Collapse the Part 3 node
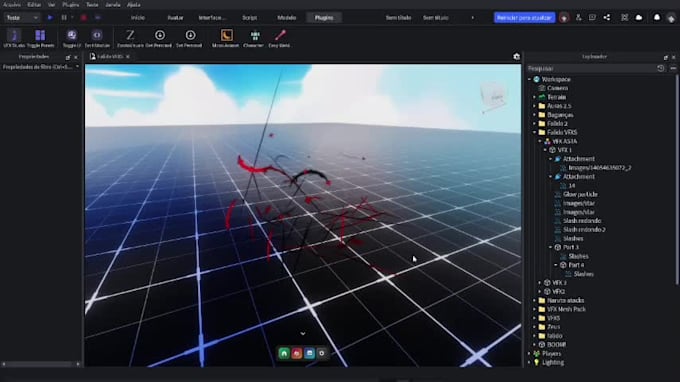The width and height of the screenshot is (680, 382). coord(551,247)
